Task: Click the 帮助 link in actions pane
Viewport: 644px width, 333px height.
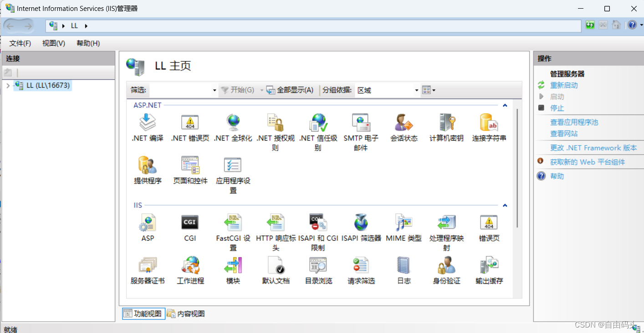Action: tap(557, 176)
